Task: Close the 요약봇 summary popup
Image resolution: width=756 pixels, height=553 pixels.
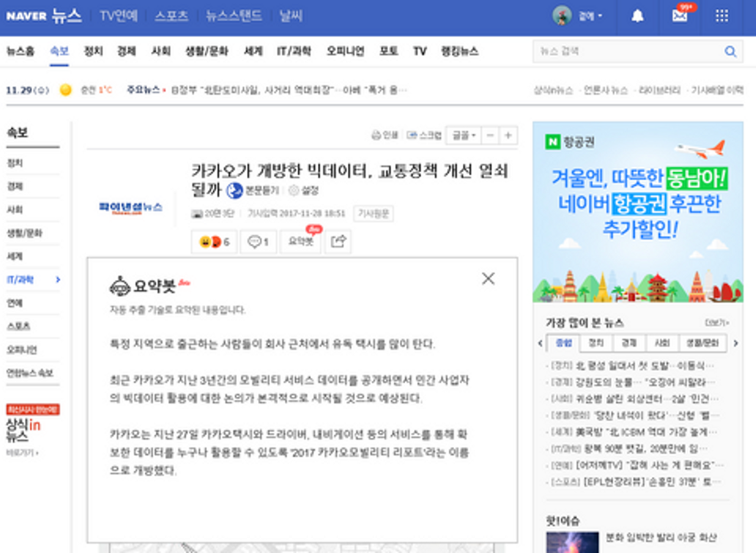Action: [x=488, y=278]
